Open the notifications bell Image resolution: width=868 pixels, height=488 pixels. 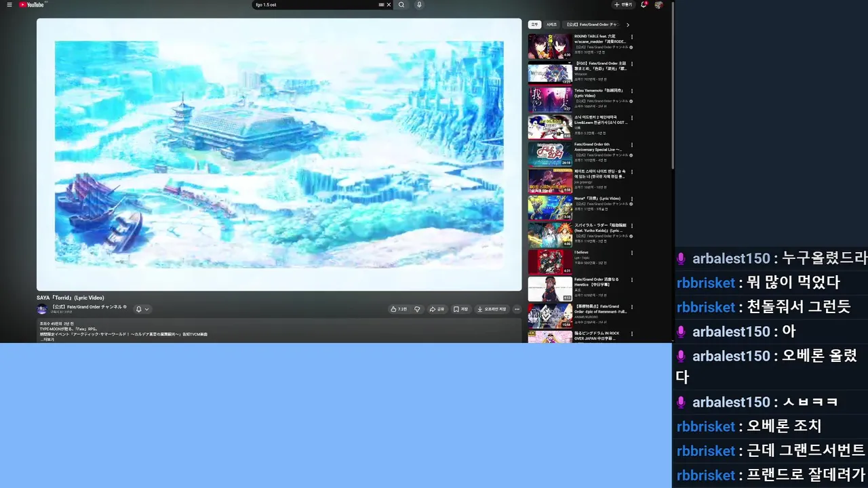coord(644,5)
